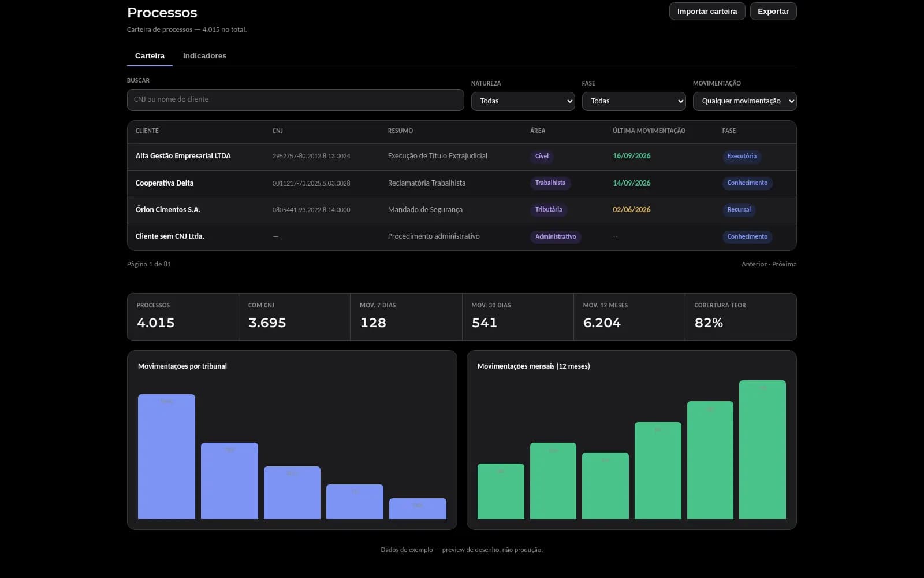
Task: Switch to the Indicadores tab
Action: point(204,56)
